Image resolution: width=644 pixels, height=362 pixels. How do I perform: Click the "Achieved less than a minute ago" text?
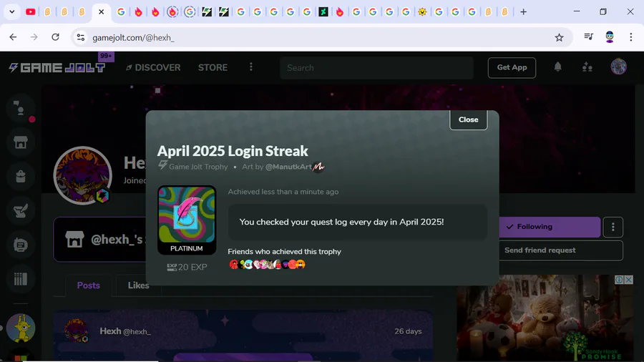pyautogui.click(x=283, y=192)
